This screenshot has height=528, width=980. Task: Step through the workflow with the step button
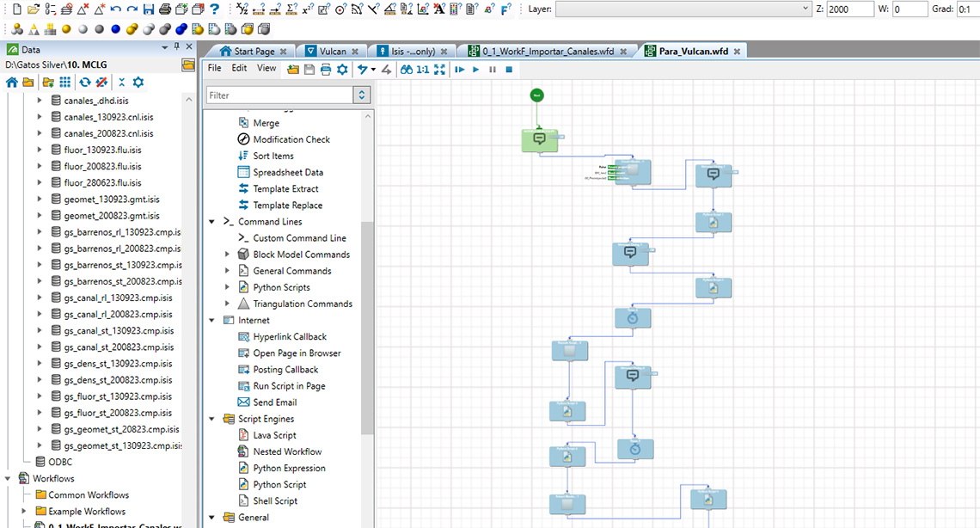point(459,69)
